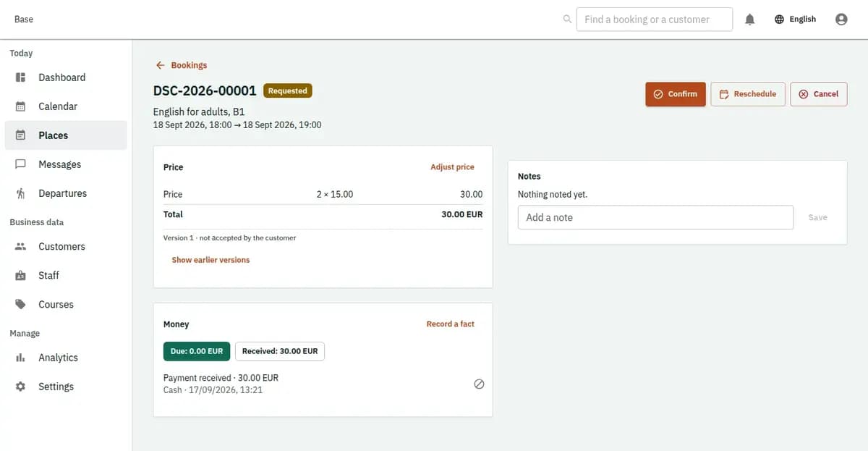Open notifications bell

(750, 20)
